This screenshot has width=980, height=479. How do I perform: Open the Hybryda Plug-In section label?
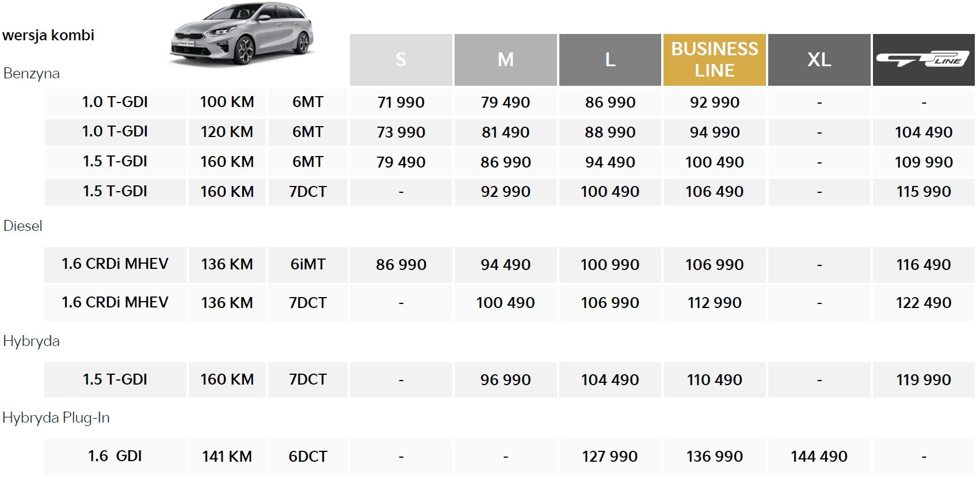(x=56, y=417)
